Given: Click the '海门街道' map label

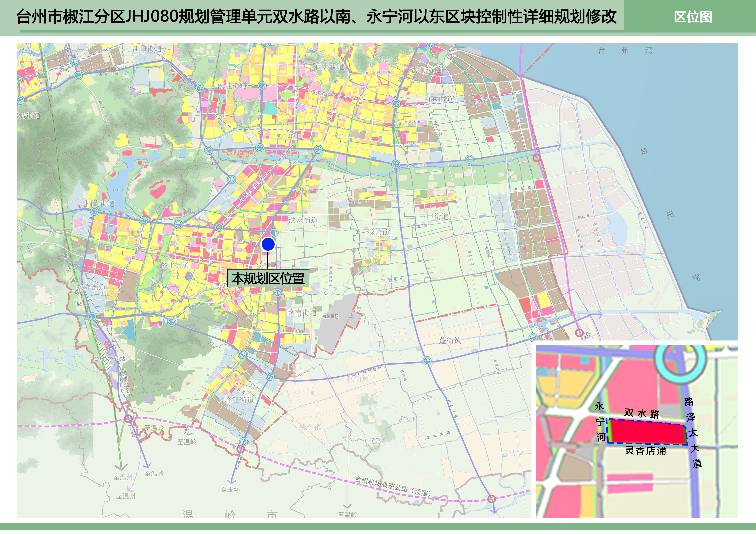Looking at the screenshot, I should [426, 70].
